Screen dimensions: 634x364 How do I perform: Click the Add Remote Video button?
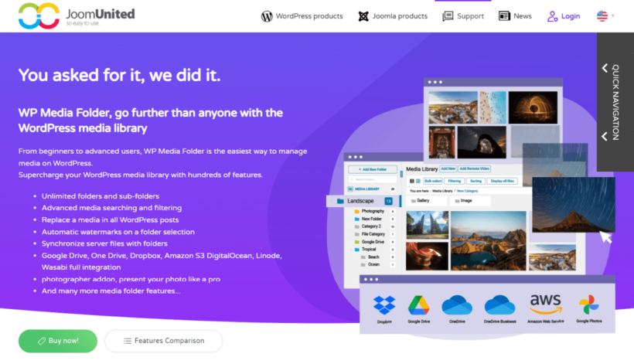click(x=474, y=169)
